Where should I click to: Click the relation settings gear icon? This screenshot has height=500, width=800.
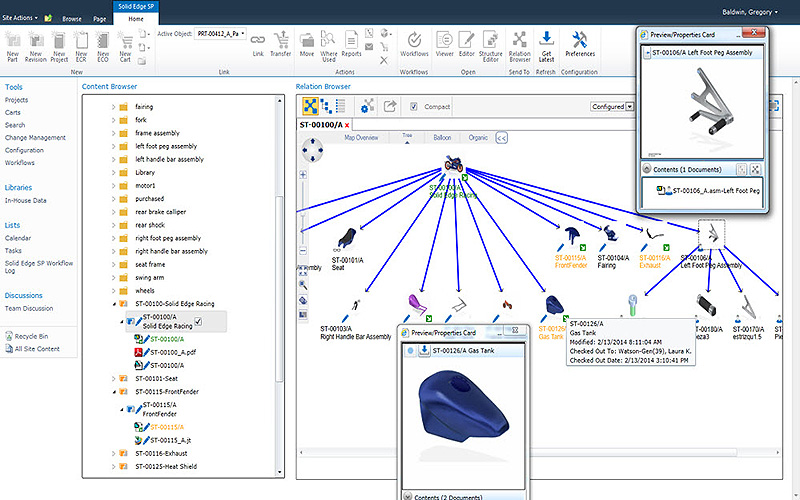click(367, 106)
